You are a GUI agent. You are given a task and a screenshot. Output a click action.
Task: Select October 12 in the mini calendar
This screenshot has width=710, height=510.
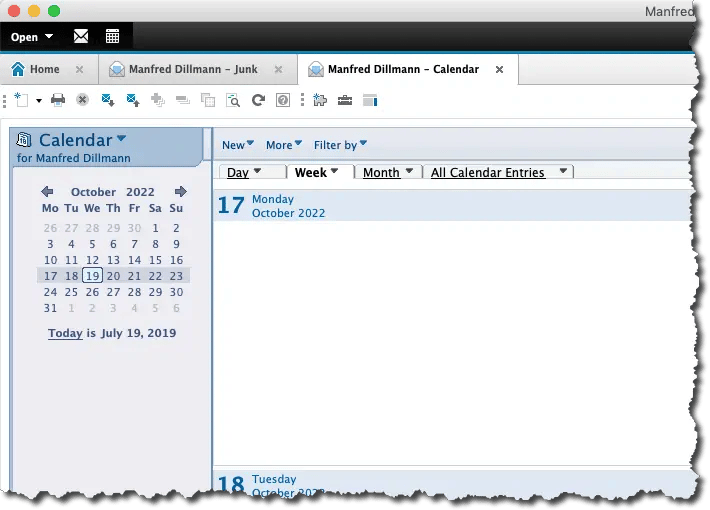click(92, 260)
